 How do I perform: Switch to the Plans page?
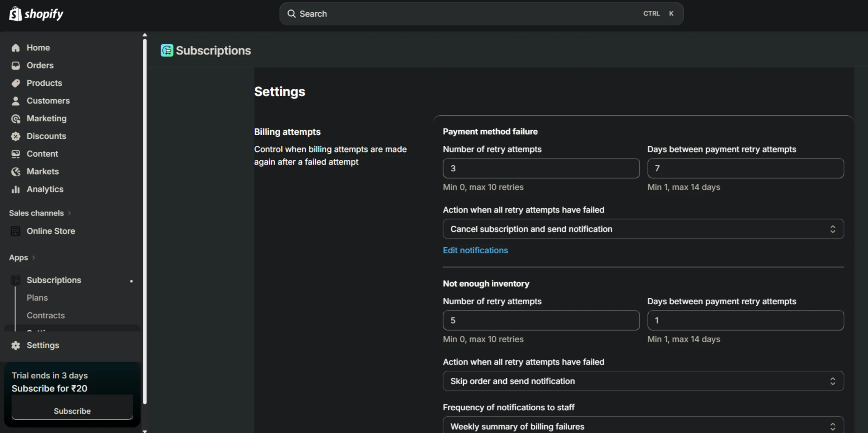pyautogui.click(x=37, y=297)
